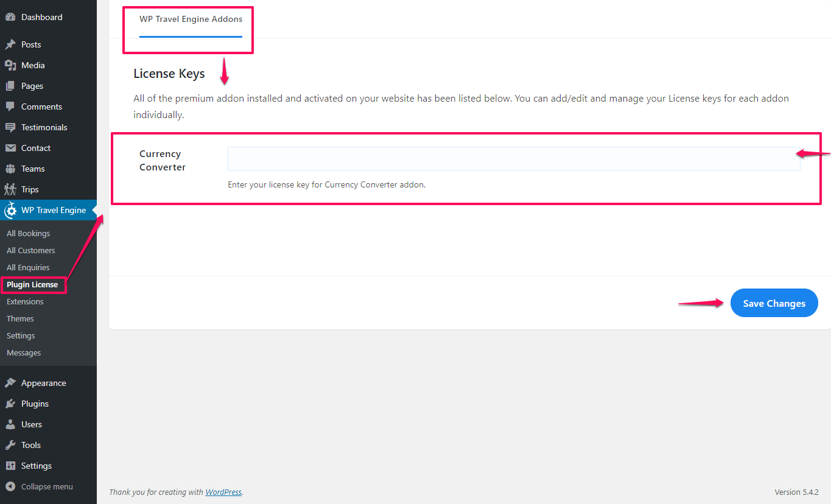Open Settings under WP Travel Engine
The width and height of the screenshot is (831, 504).
[21, 335]
